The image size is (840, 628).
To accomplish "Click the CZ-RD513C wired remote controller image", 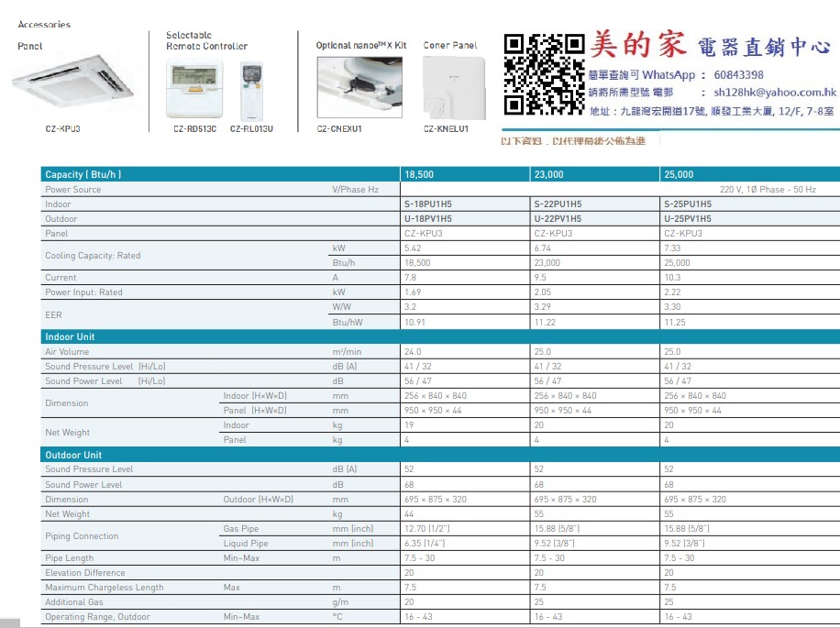I will (193, 90).
